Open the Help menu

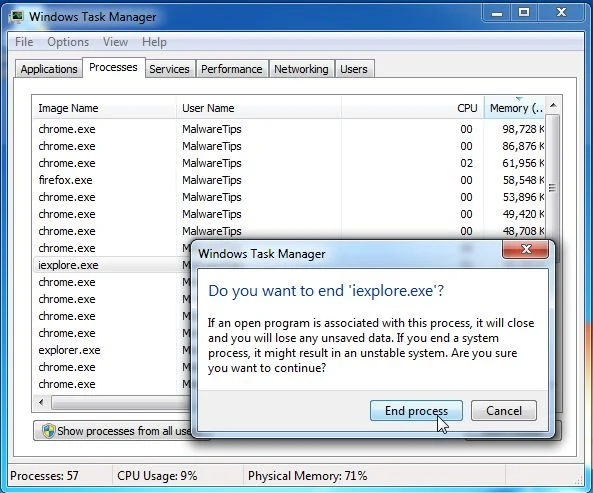[x=154, y=42]
